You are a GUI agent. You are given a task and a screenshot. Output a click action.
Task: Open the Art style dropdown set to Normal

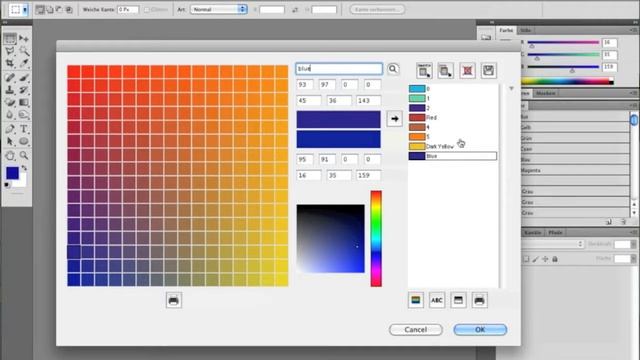[x=219, y=9]
